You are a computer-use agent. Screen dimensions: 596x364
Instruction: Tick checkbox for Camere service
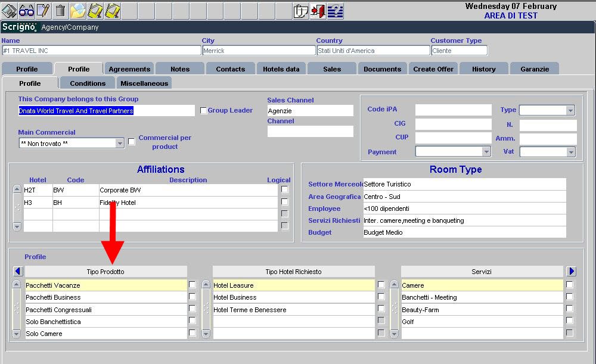[569, 285]
